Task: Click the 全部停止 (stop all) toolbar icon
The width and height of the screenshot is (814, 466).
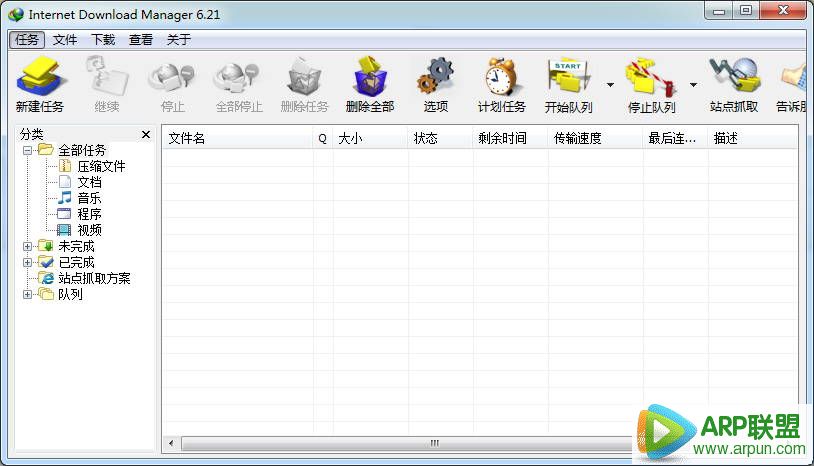Action: [239, 84]
